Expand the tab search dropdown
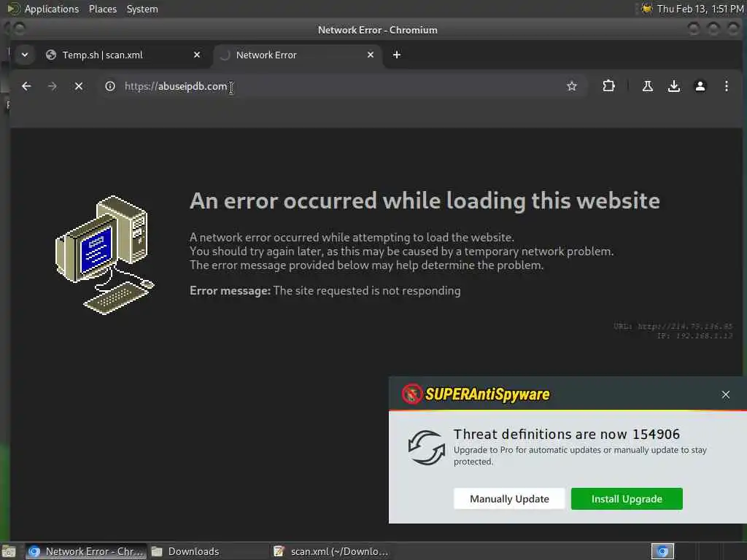The image size is (747, 560). [25, 55]
